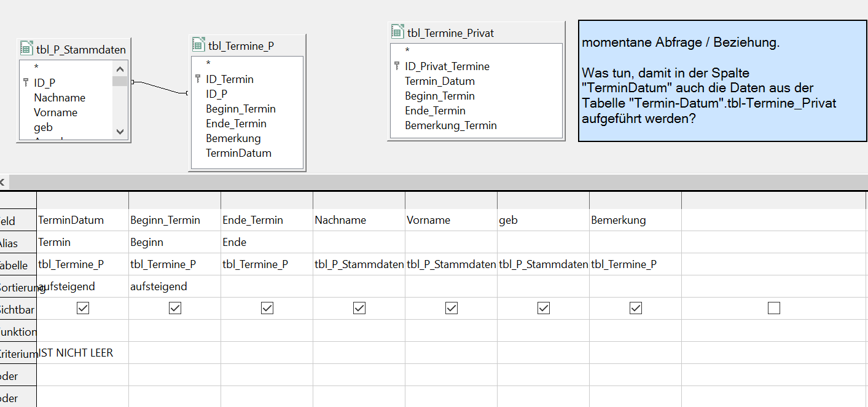Click the down arrow in the tbl_P_Stammdaten field list
The width and height of the screenshot is (868, 407).
pyautogui.click(x=120, y=132)
